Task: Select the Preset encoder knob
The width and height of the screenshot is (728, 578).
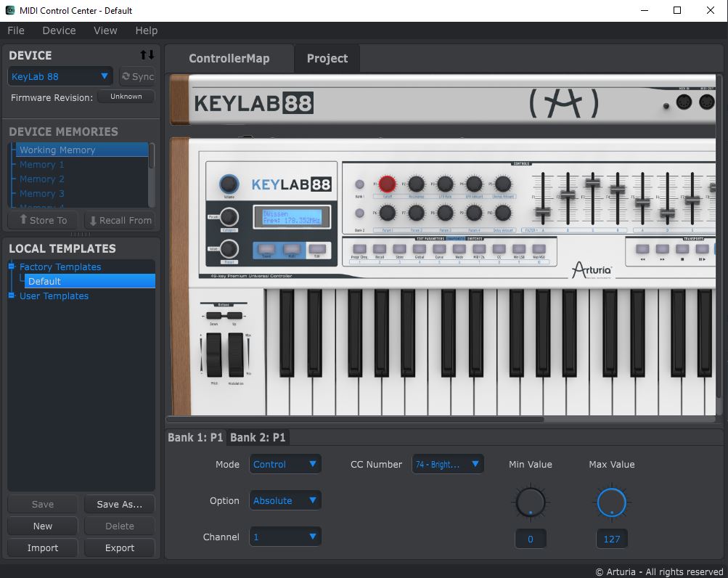Action: pyautogui.click(x=229, y=249)
